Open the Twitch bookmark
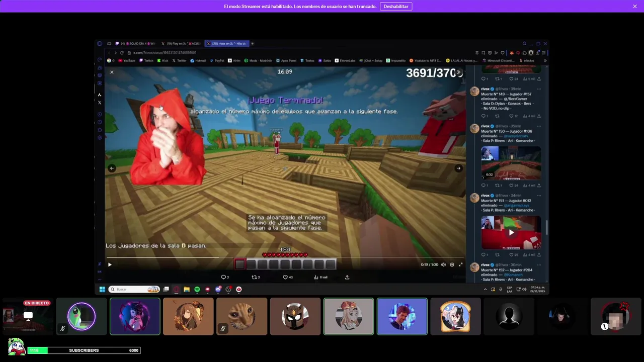Viewport: 644px width, 362px height. (x=146, y=61)
